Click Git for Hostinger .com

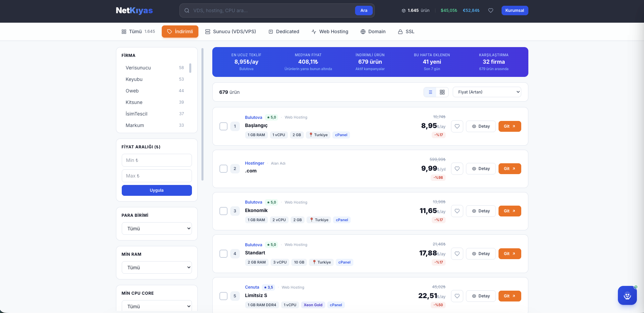(510, 169)
